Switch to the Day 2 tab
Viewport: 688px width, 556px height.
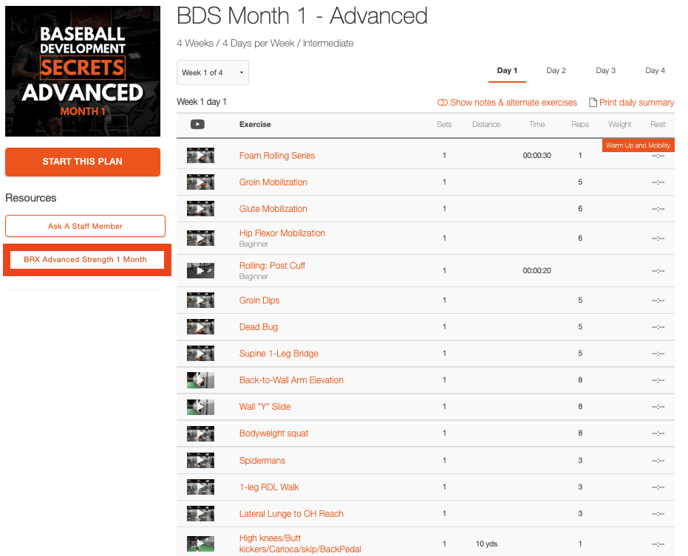[x=556, y=71]
